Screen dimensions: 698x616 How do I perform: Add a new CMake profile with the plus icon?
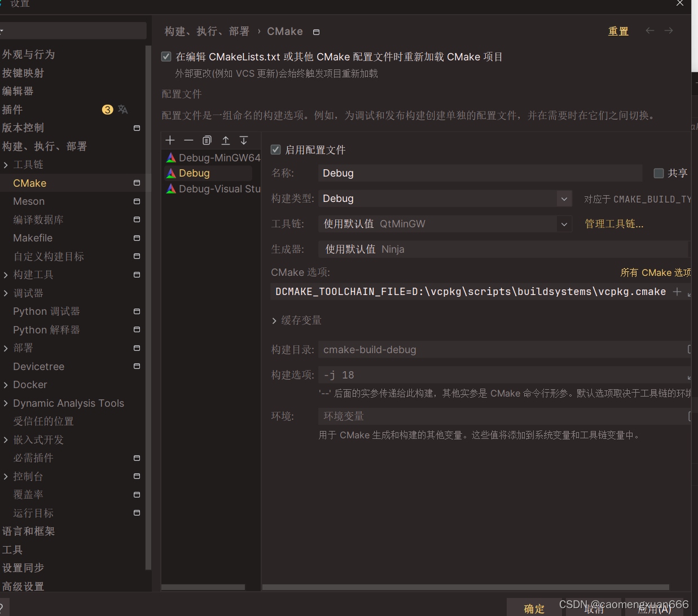[170, 140]
